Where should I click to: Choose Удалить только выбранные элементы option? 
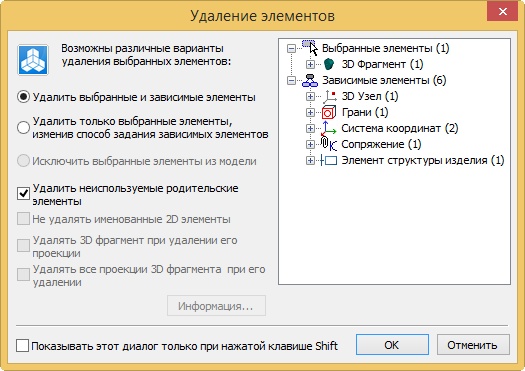[23, 128]
